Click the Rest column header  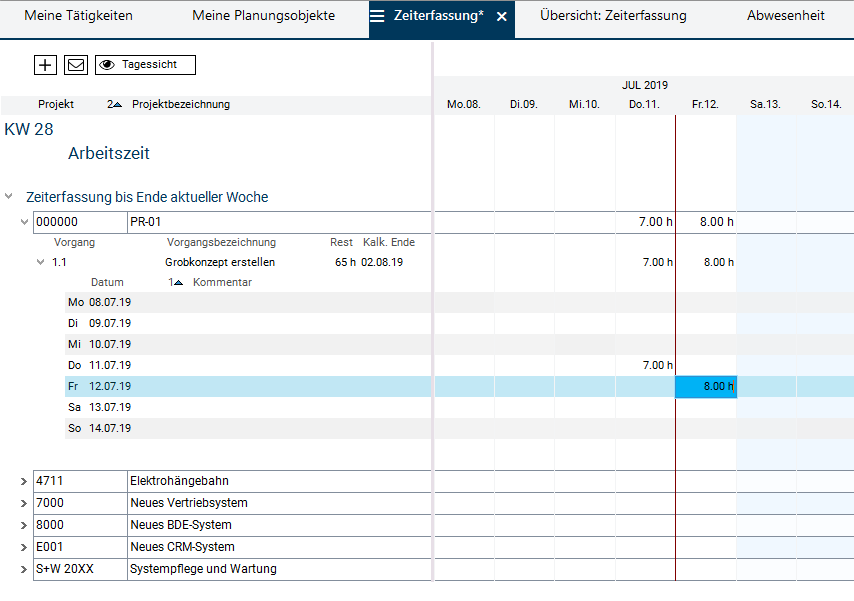coord(341,242)
